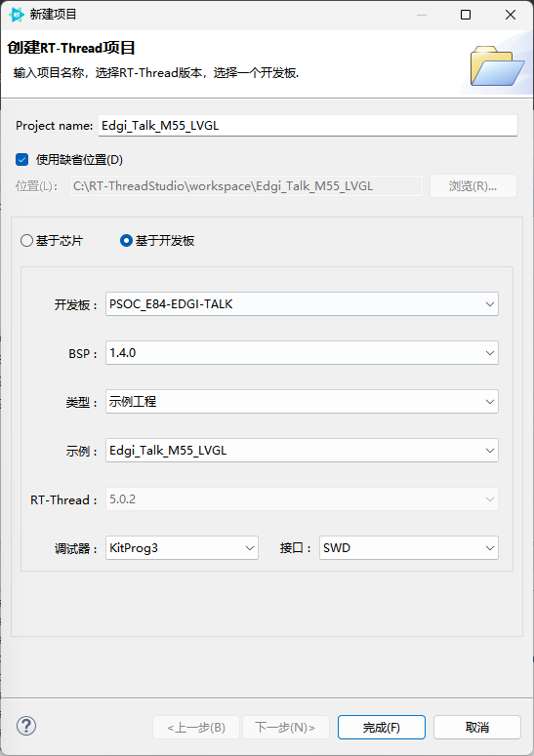Click the 取消 cancel button
534x756 pixels.
[x=477, y=727]
